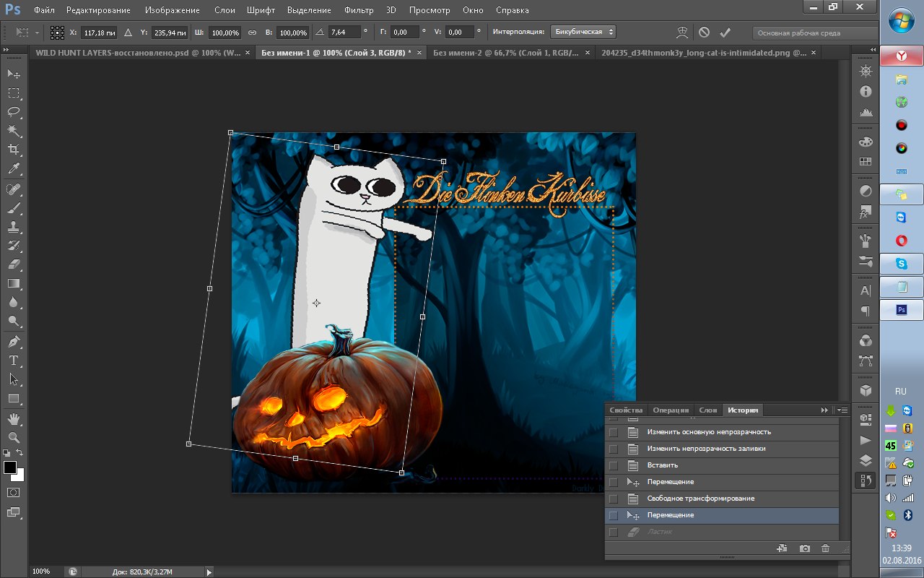This screenshot has width=924, height=578.
Task: Select the Healing Brush tool
Action: (14, 189)
